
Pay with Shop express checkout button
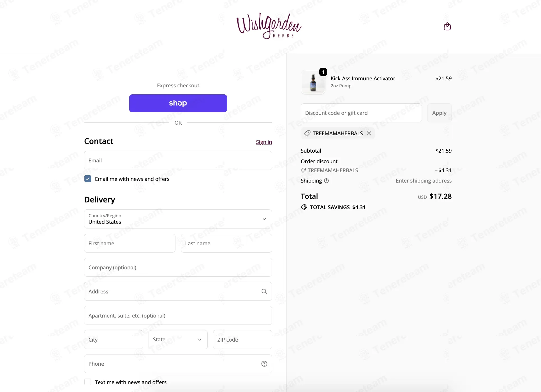click(178, 103)
